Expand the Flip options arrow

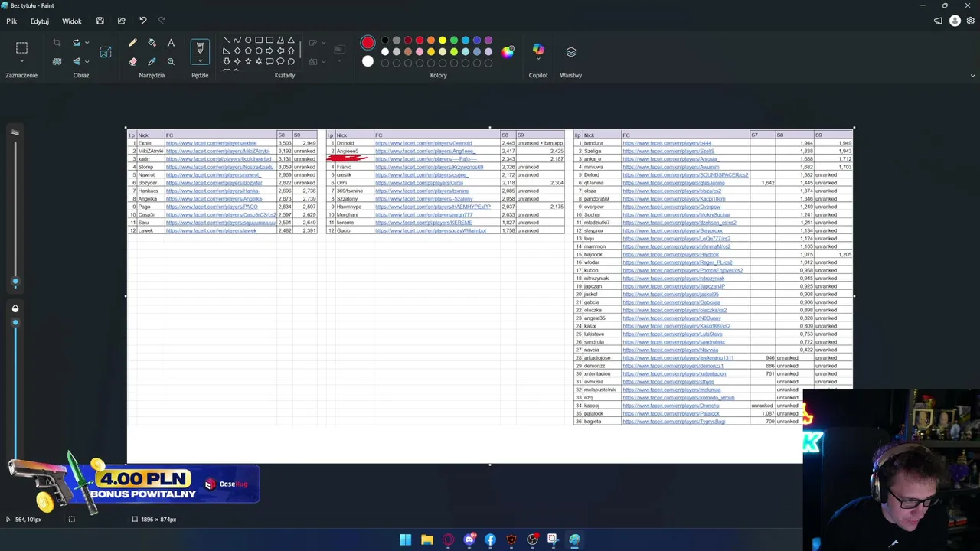(87, 61)
